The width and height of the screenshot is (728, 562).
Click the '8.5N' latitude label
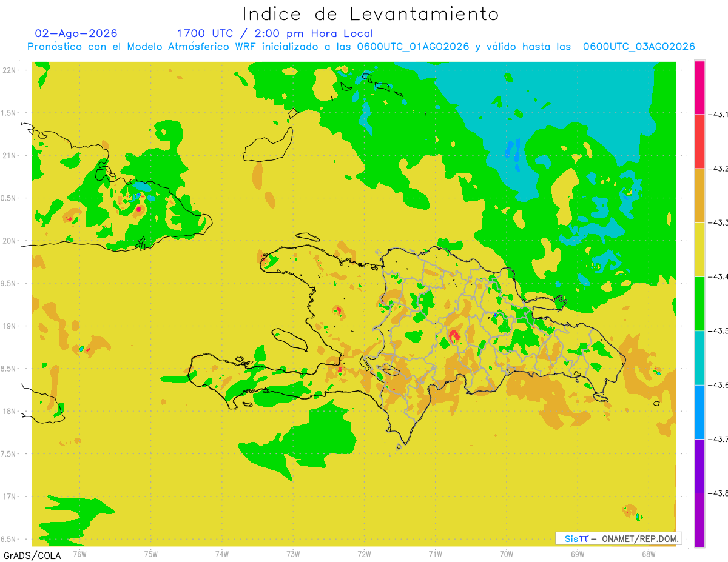coord(8,369)
